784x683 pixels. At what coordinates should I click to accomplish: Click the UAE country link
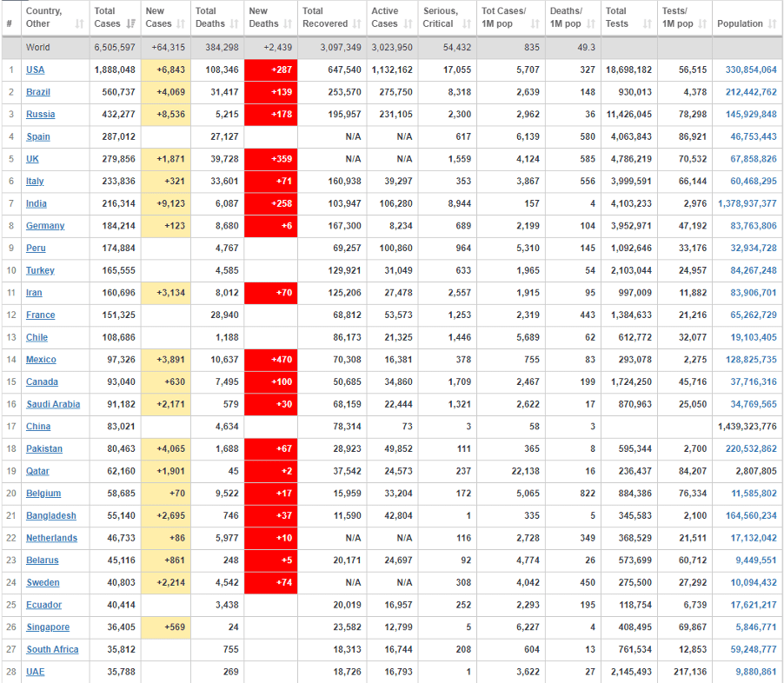click(35, 672)
